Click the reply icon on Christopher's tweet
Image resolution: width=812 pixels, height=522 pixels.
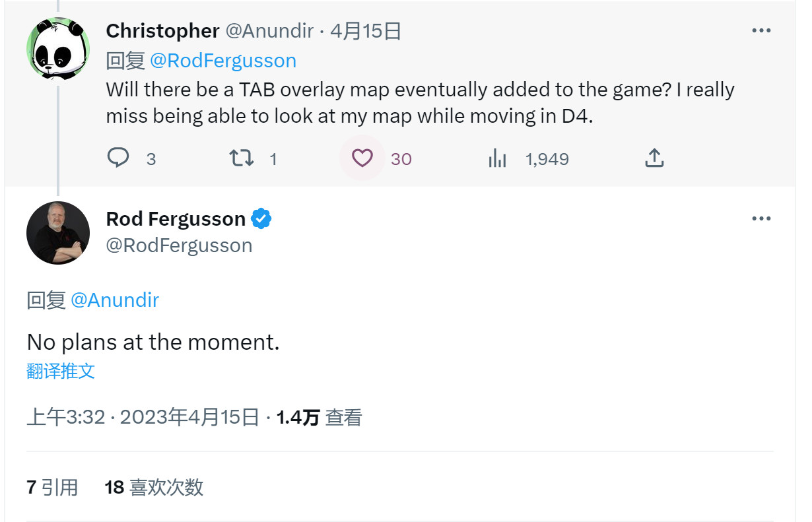tap(118, 158)
